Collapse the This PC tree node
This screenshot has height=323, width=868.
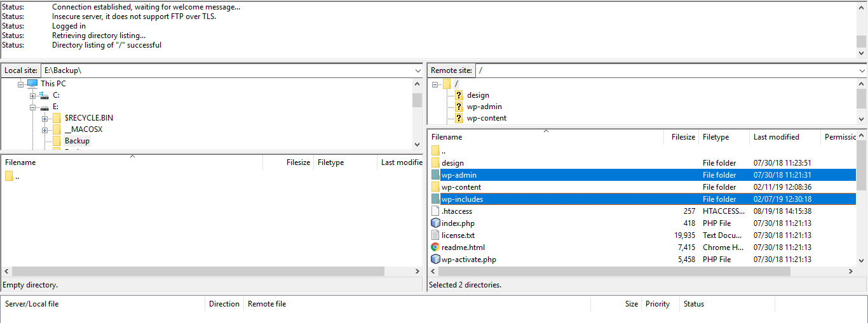point(20,84)
